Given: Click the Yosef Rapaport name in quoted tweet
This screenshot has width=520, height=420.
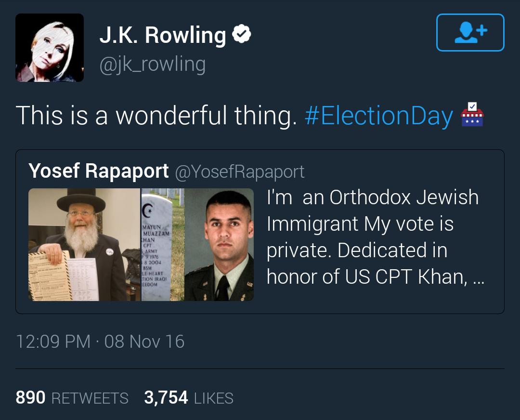Looking at the screenshot, I should point(99,171).
